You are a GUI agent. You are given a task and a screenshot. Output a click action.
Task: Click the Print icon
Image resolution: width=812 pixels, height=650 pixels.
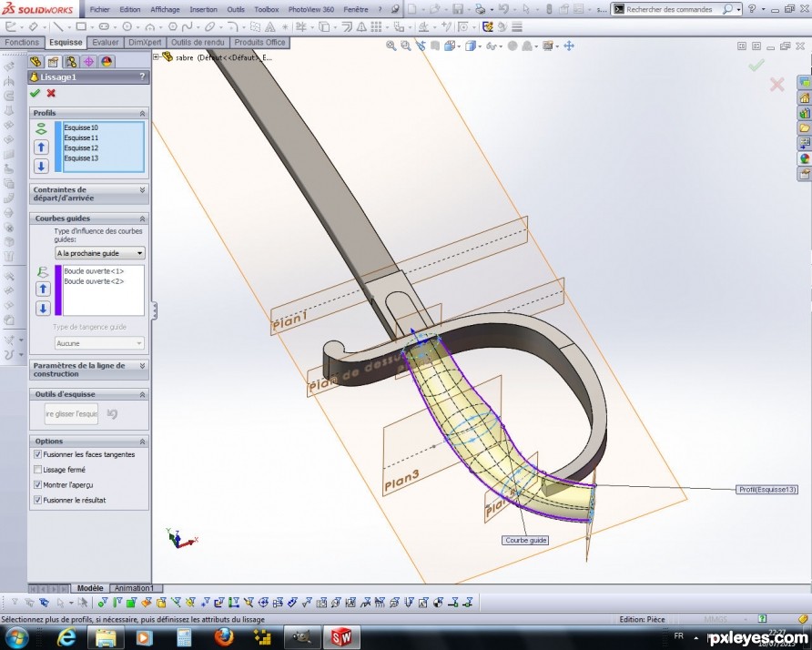[x=480, y=9]
